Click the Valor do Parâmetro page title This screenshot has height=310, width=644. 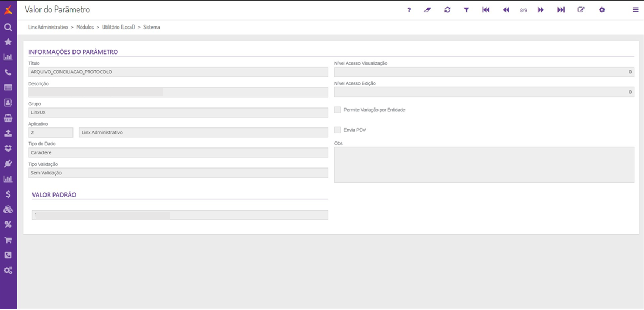tap(57, 9)
